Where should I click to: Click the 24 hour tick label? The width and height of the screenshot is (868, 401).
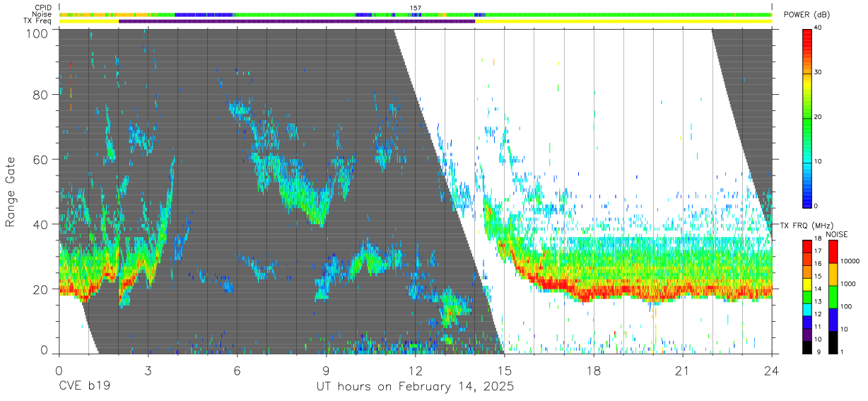pyautogui.click(x=772, y=370)
